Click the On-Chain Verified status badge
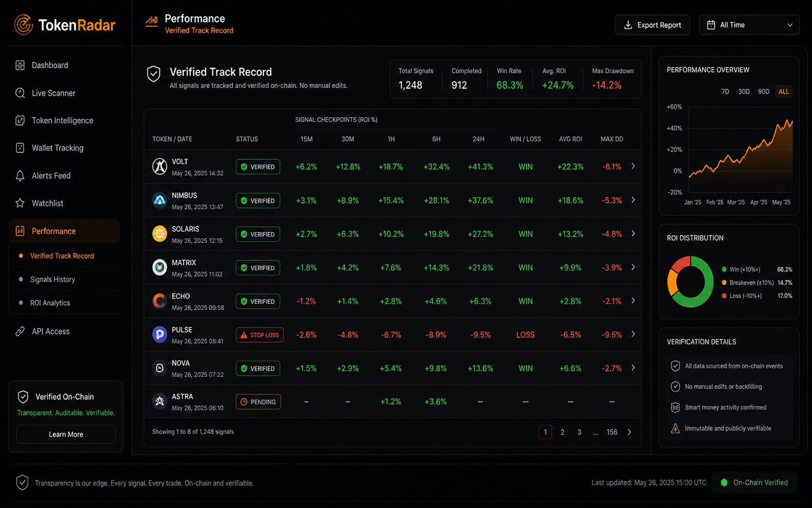 coord(754,482)
